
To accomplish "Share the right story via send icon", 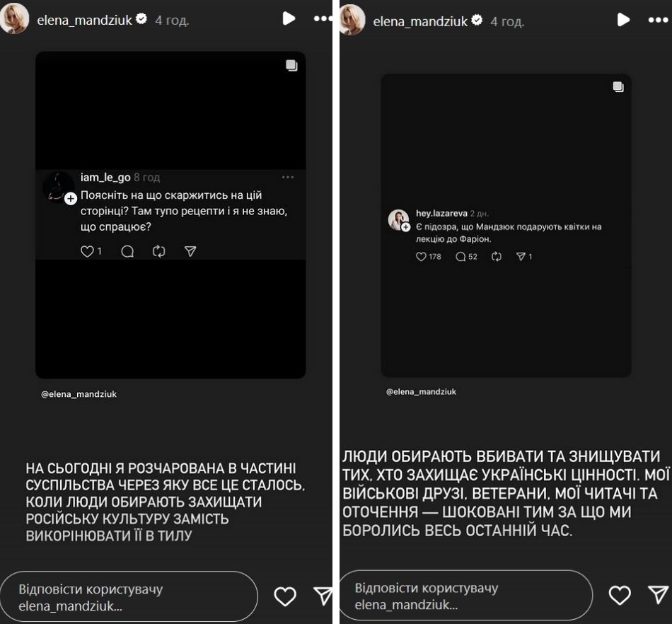I will point(658,595).
